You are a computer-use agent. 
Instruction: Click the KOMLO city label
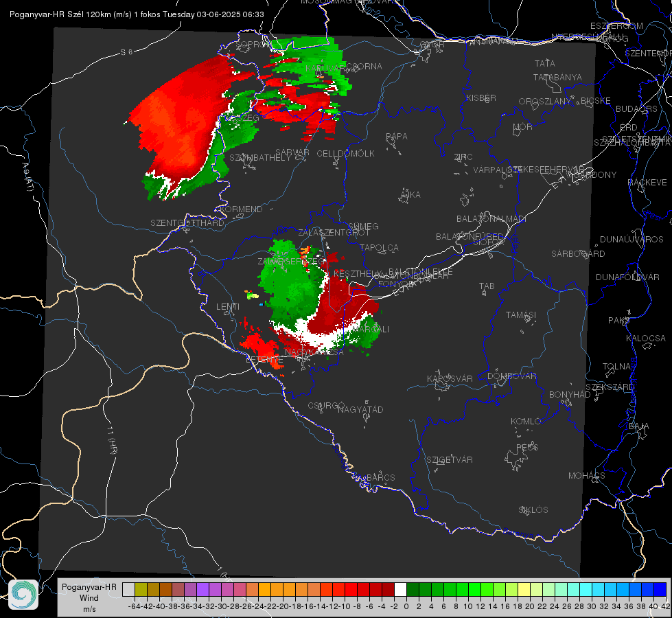[x=526, y=422]
